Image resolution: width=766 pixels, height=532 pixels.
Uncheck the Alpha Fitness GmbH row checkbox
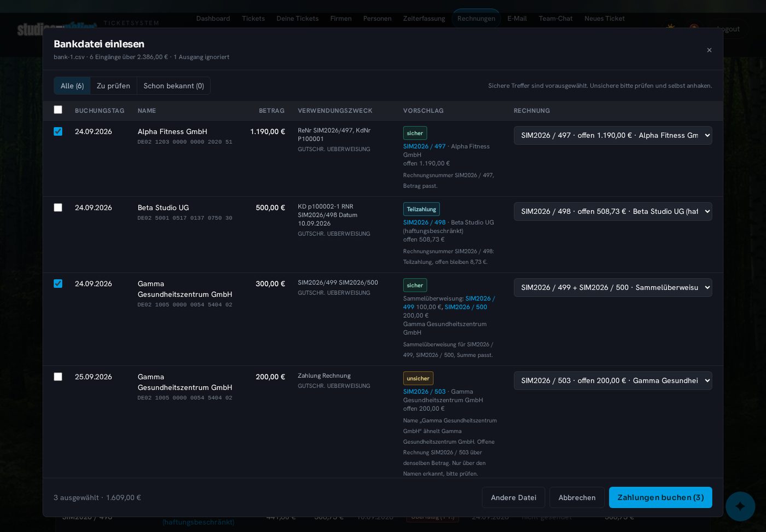pos(58,131)
